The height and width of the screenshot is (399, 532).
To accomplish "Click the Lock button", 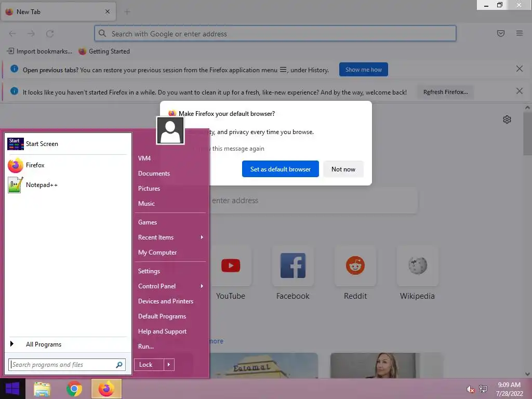I will point(149,365).
